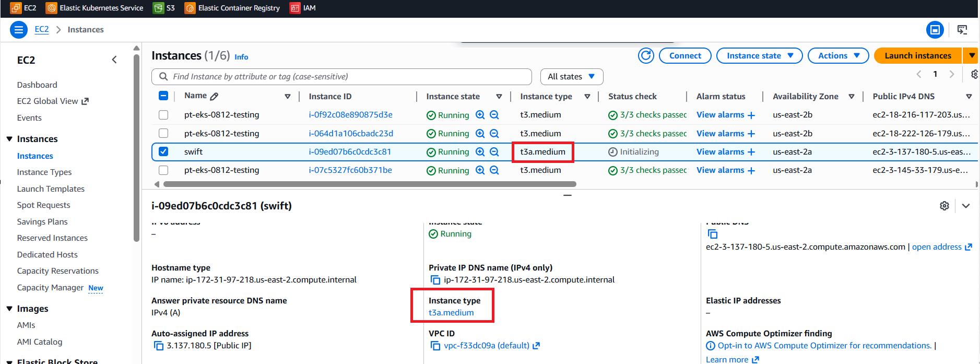Copy the auto-assigned IP address
980x364 pixels.
[159, 346]
